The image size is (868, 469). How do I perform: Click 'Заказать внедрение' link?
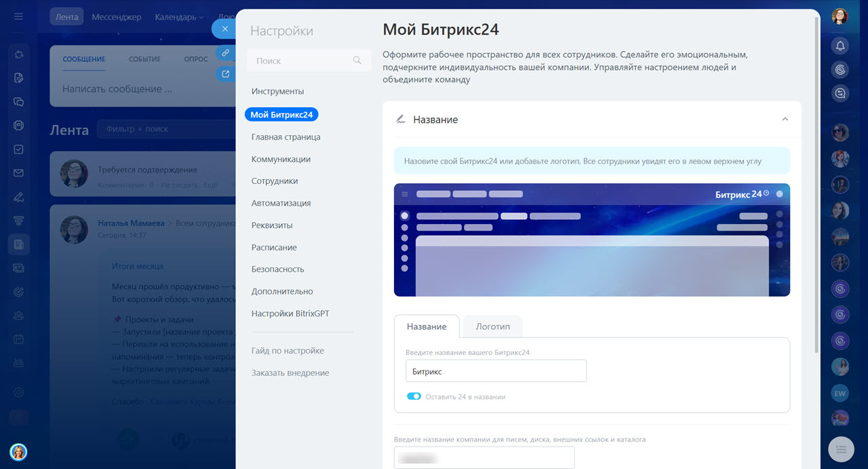(x=290, y=373)
